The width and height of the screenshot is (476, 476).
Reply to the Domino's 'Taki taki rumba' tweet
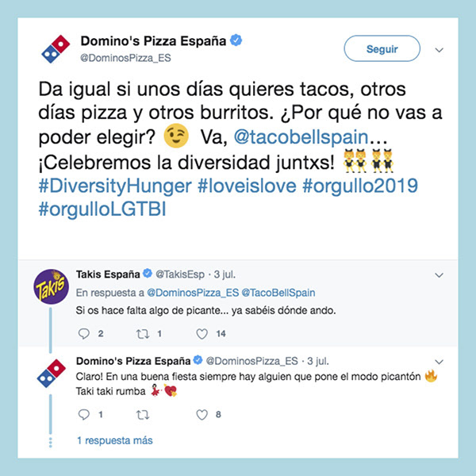point(84,414)
